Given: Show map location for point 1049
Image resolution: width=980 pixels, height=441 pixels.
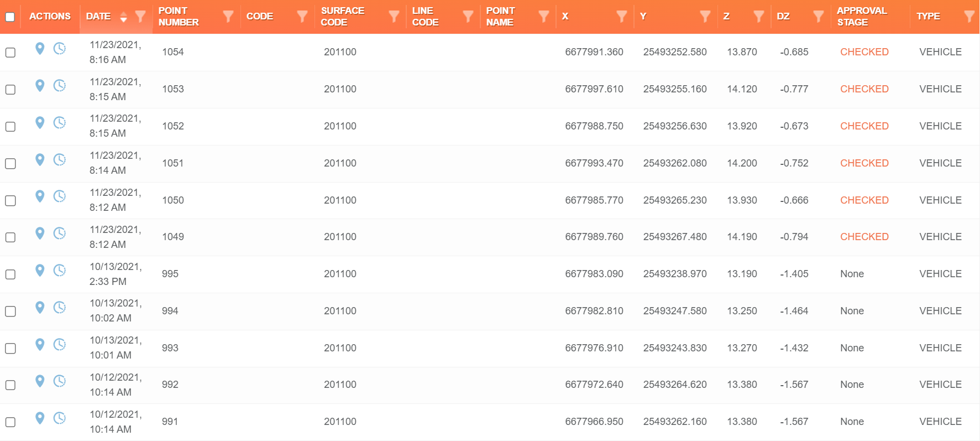Looking at the screenshot, I should 40,234.
